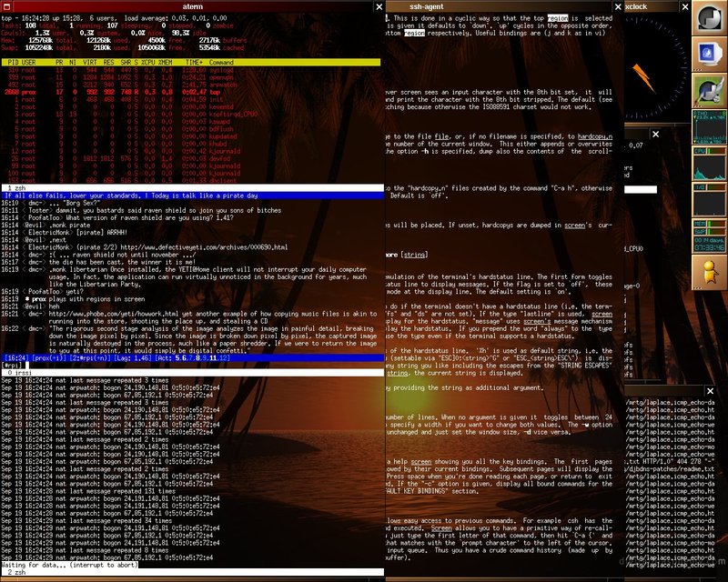Click the "prox plays with regions in screen" line
728x582 pixels.
[74, 299]
